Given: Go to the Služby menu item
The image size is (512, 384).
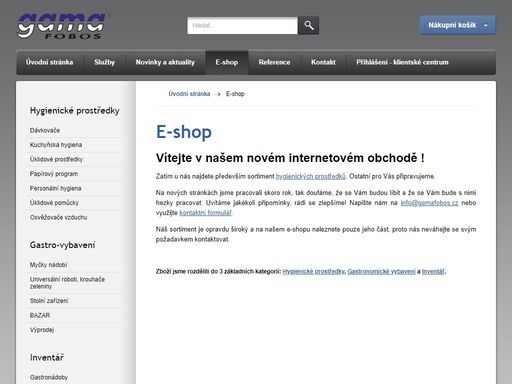Looking at the screenshot, I should (x=104, y=62).
